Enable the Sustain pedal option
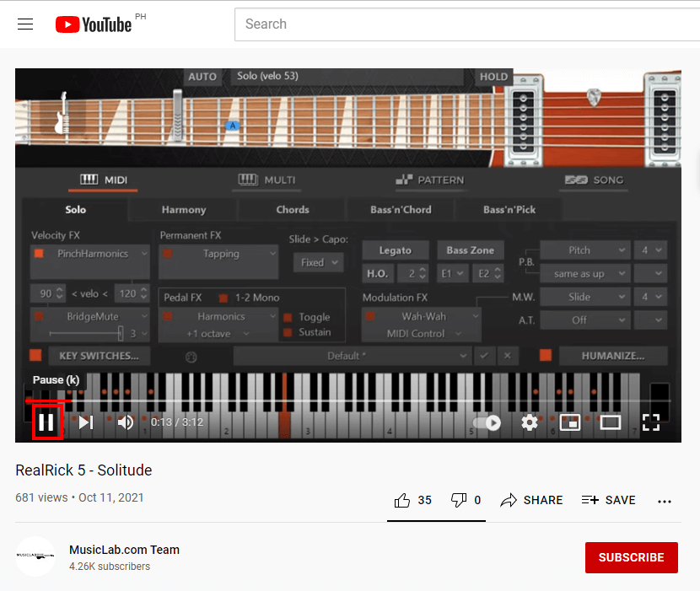The image size is (700, 591). 288,332
